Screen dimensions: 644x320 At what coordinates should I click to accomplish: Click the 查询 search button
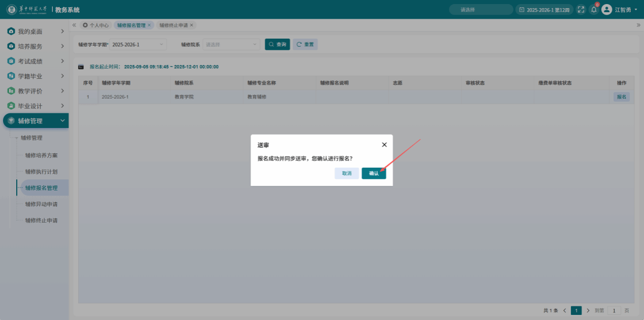277,45
